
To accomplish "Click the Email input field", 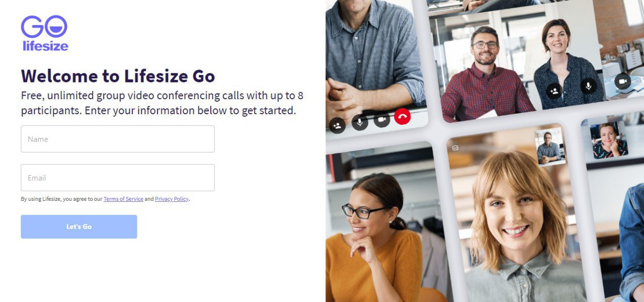I will pyautogui.click(x=118, y=178).
